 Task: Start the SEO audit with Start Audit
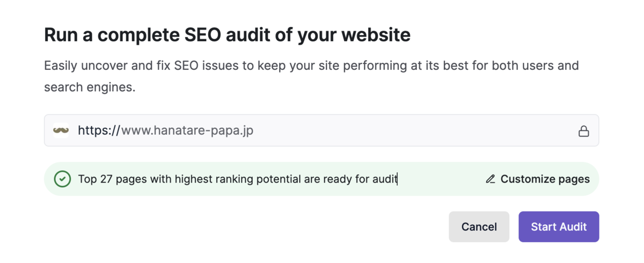559,227
